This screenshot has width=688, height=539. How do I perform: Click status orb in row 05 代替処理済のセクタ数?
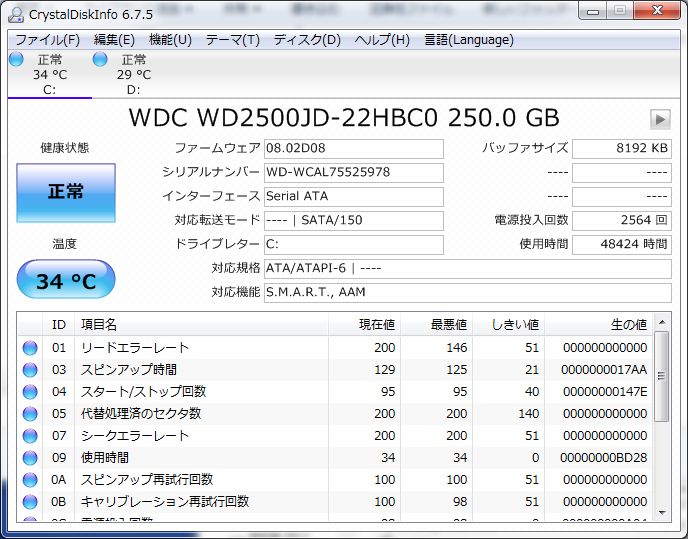tap(30, 413)
